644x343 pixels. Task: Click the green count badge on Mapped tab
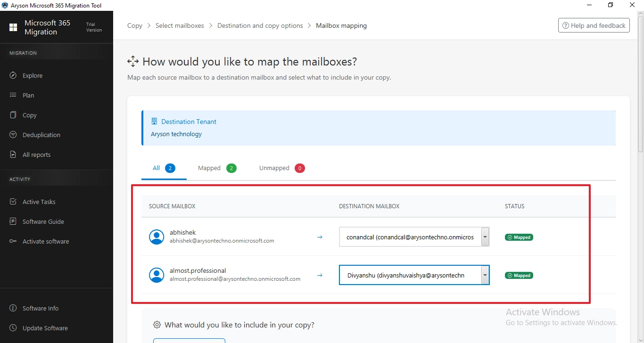231,168
